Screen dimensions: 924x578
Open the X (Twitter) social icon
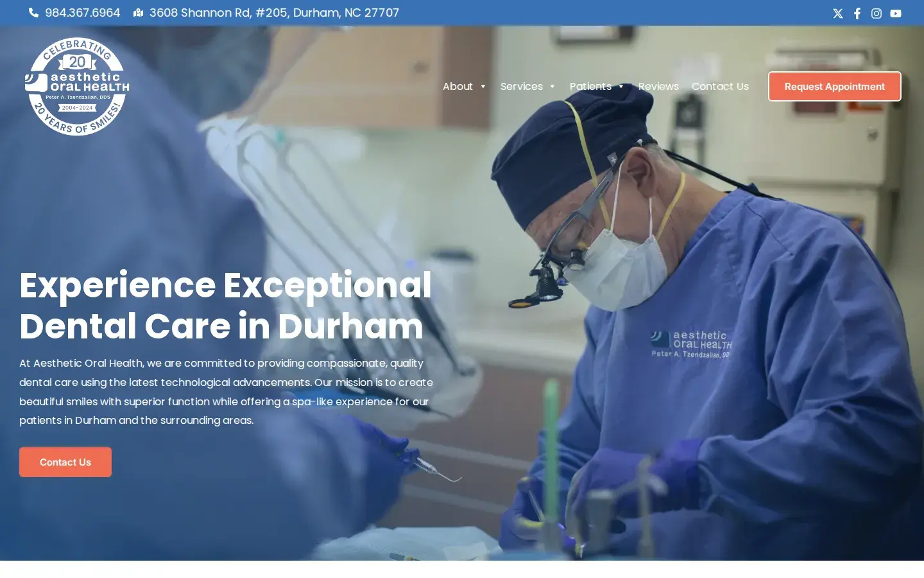(x=838, y=13)
